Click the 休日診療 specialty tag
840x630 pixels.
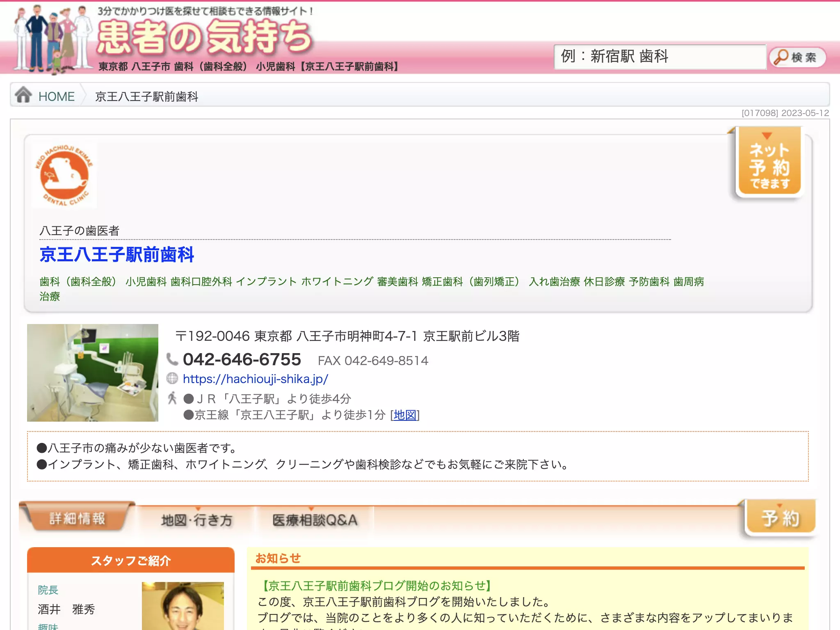[x=604, y=282]
